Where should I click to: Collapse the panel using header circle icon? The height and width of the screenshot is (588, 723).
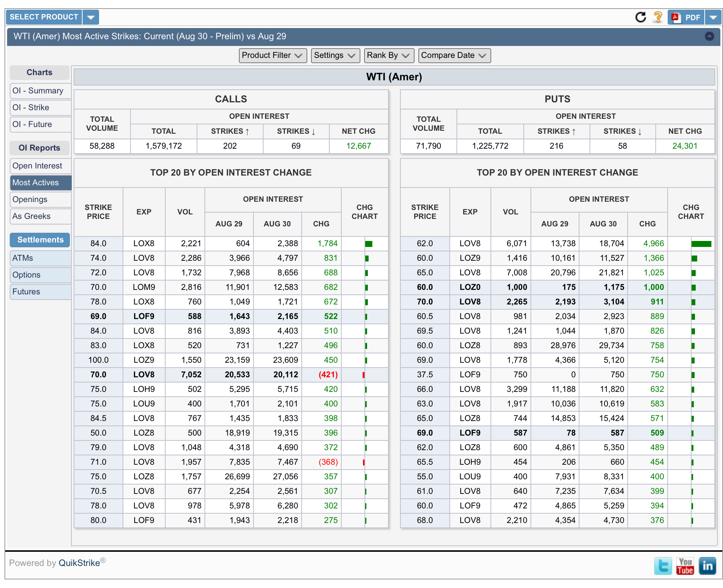[x=709, y=36]
